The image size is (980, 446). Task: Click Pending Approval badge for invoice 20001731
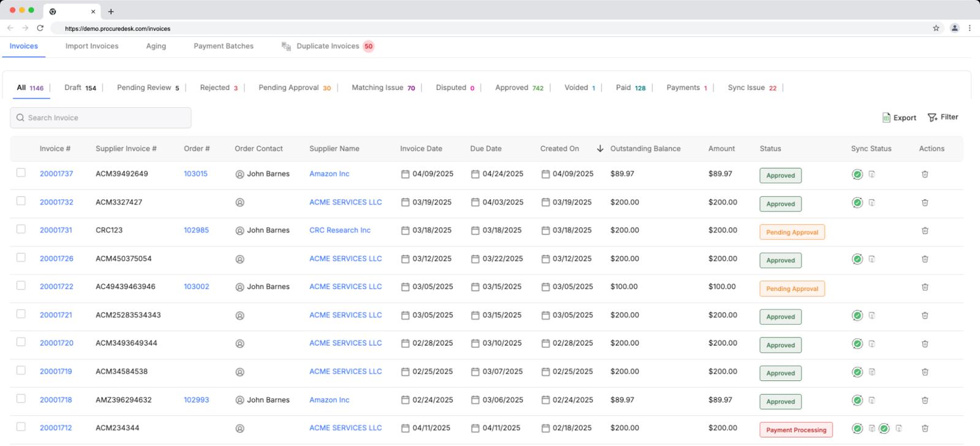[x=792, y=232]
